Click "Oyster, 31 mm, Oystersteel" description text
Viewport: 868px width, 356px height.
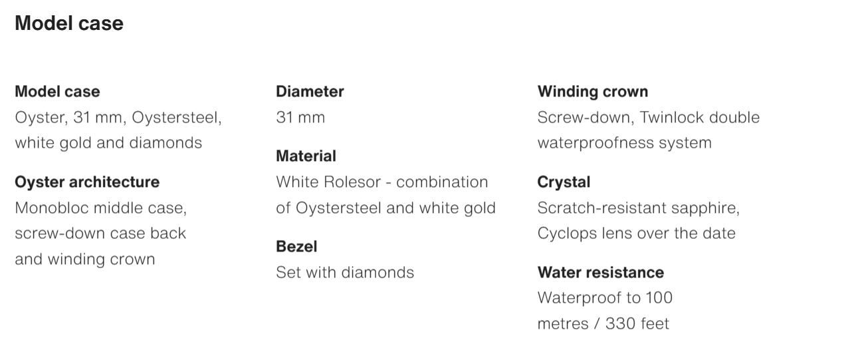click(118, 118)
